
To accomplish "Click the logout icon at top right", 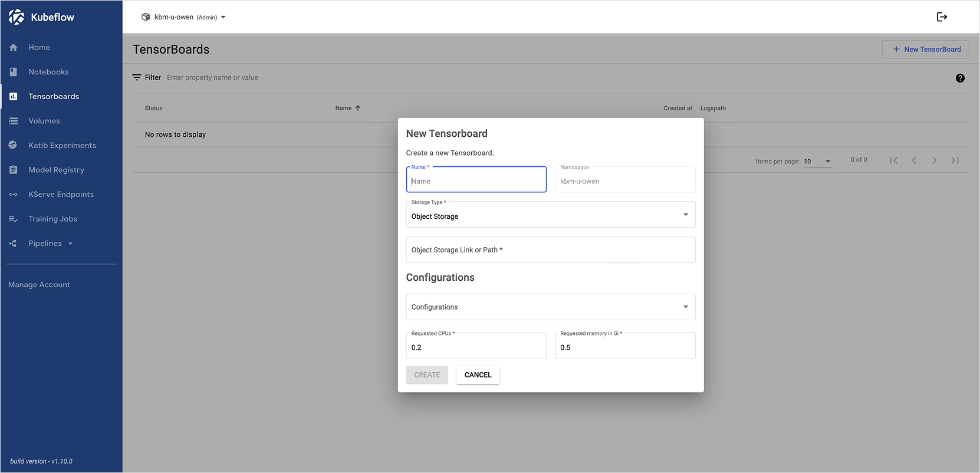I will (x=942, y=17).
